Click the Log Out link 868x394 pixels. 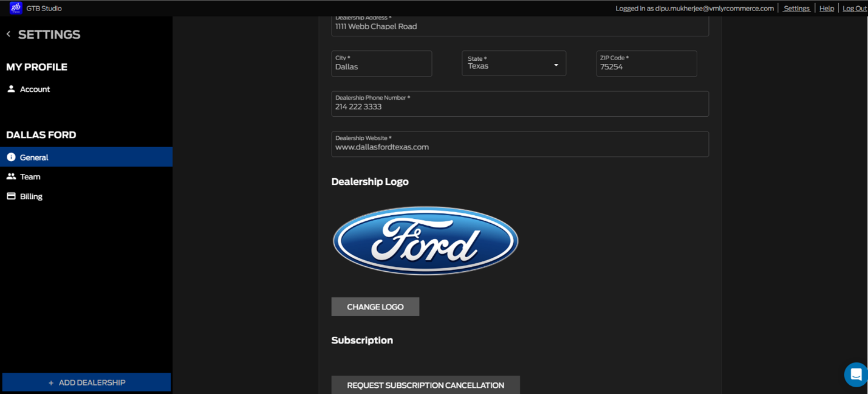(x=855, y=9)
